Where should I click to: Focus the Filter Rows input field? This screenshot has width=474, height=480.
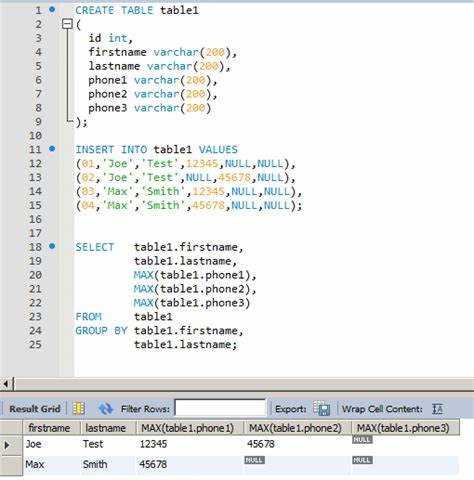220,408
